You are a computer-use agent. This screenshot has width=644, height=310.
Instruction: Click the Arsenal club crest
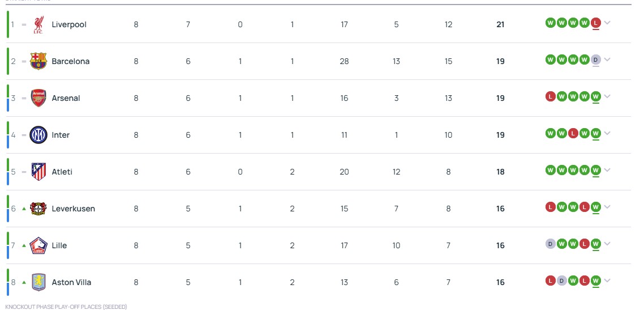click(38, 98)
